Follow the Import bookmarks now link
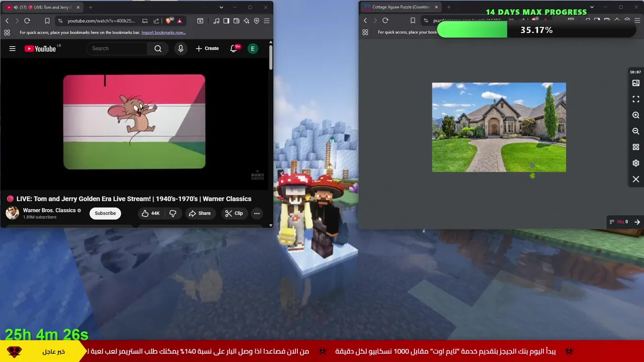Image resolution: width=644 pixels, height=362 pixels. click(164, 33)
